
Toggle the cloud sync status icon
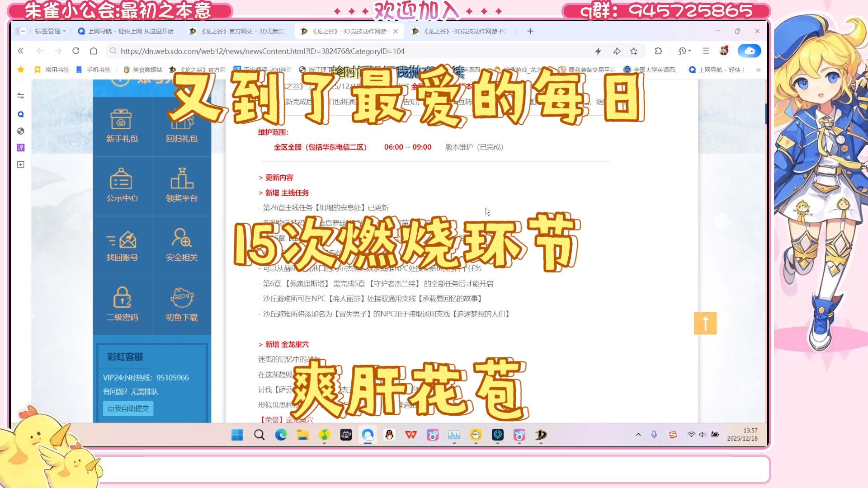[750, 51]
